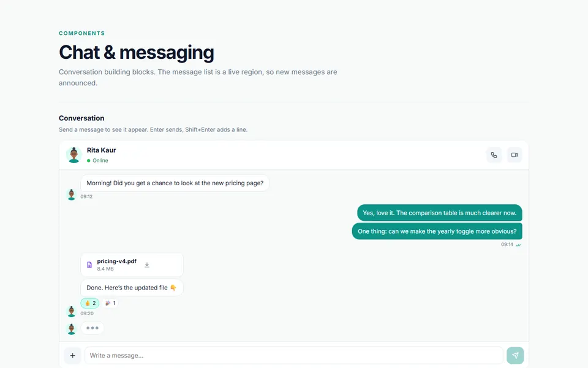The image size is (588, 368).
Task: Open the attachment plus button
Action: [73, 355]
